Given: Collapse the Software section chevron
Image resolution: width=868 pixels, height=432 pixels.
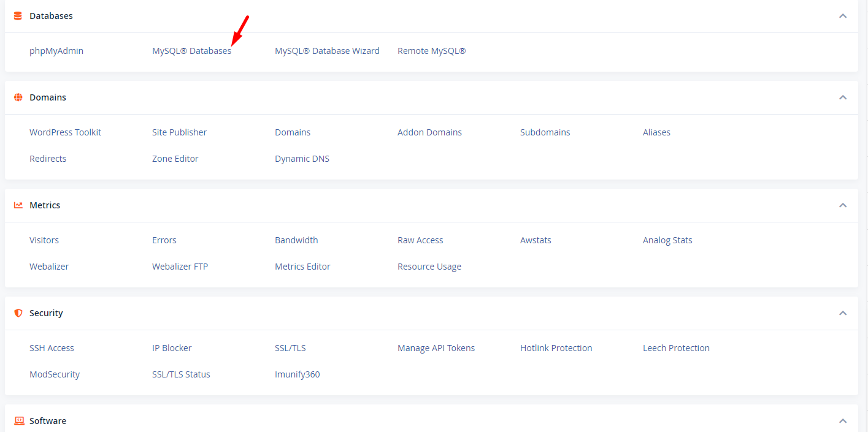Looking at the screenshot, I should pos(843,421).
